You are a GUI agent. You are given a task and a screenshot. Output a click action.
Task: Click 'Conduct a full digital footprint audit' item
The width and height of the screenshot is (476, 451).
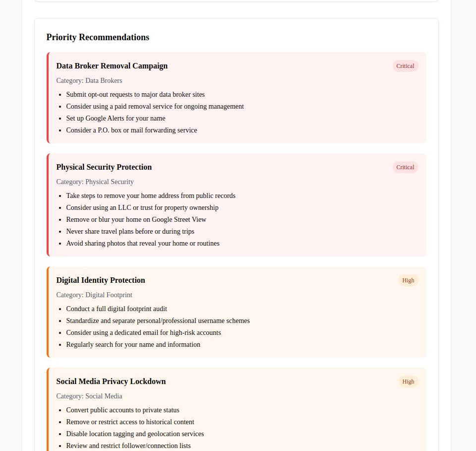pos(117,309)
